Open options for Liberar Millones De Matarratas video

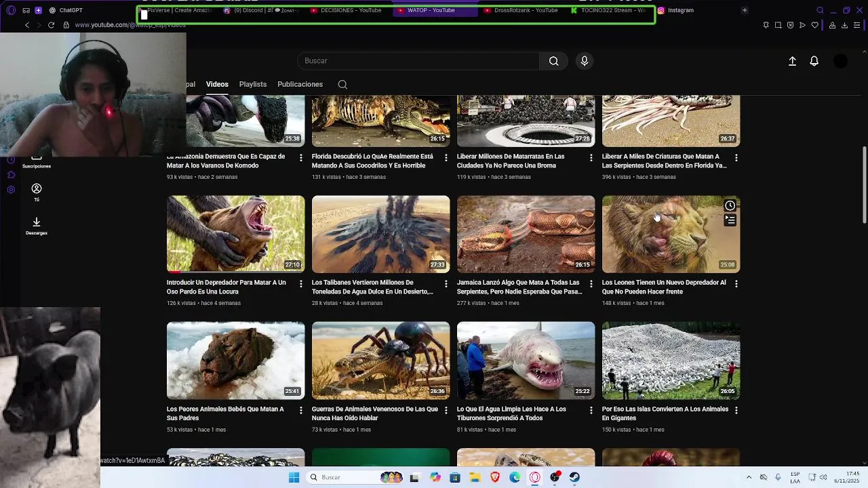(x=591, y=157)
